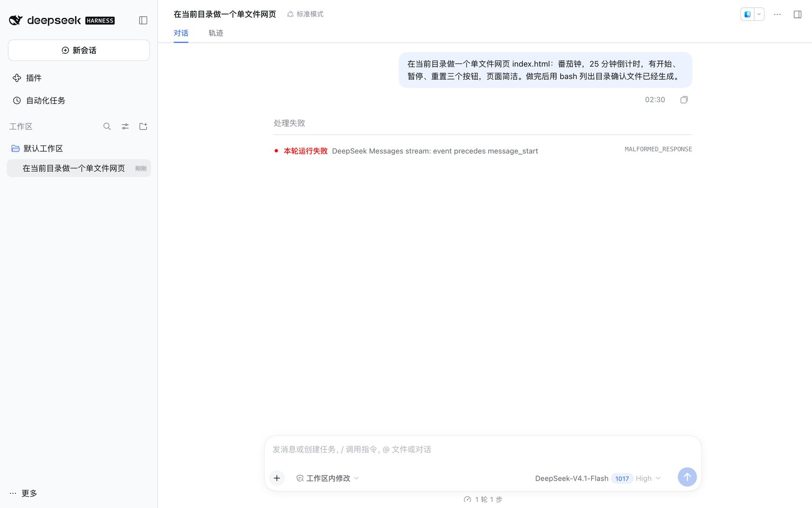Viewport: 812px width, 508px height.
Task: Open the 工作区内修改 permission dropdown
Action: tap(328, 478)
